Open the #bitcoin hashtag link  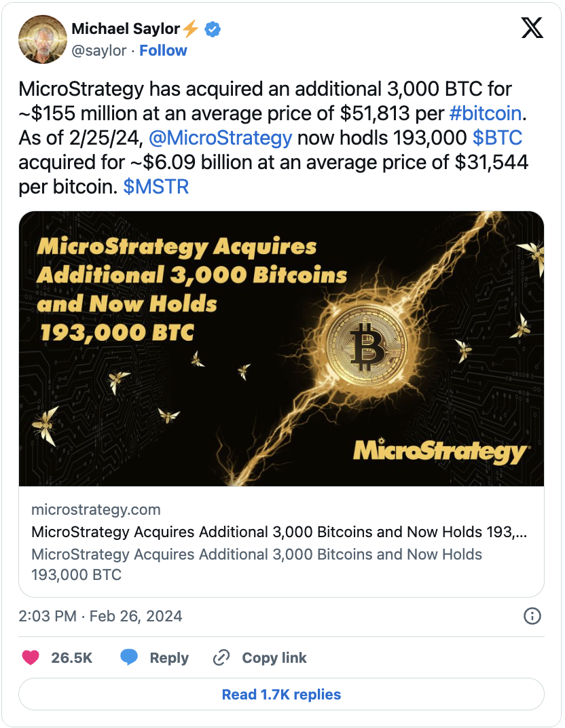click(485, 113)
